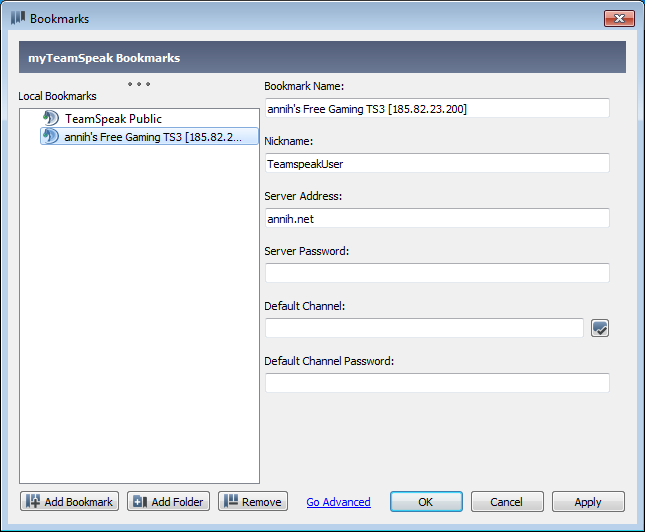Click into the Nickname field
Screen dimensions: 645x532
tap(436, 163)
